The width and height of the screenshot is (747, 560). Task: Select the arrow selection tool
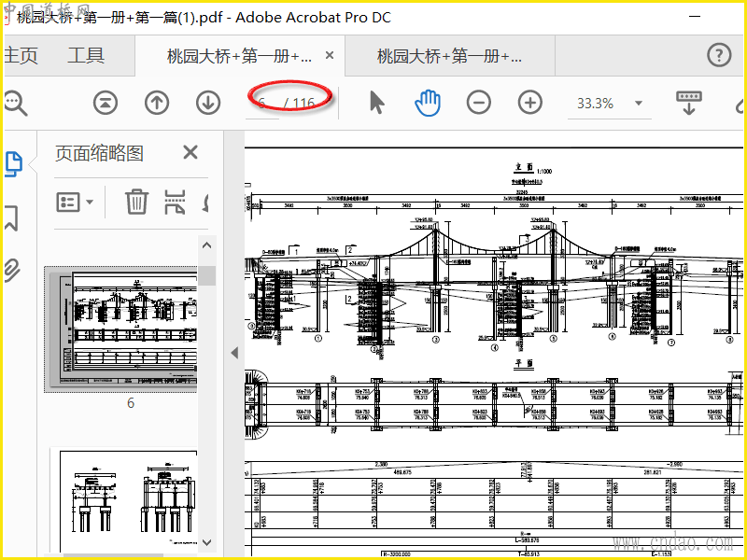[376, 103]
